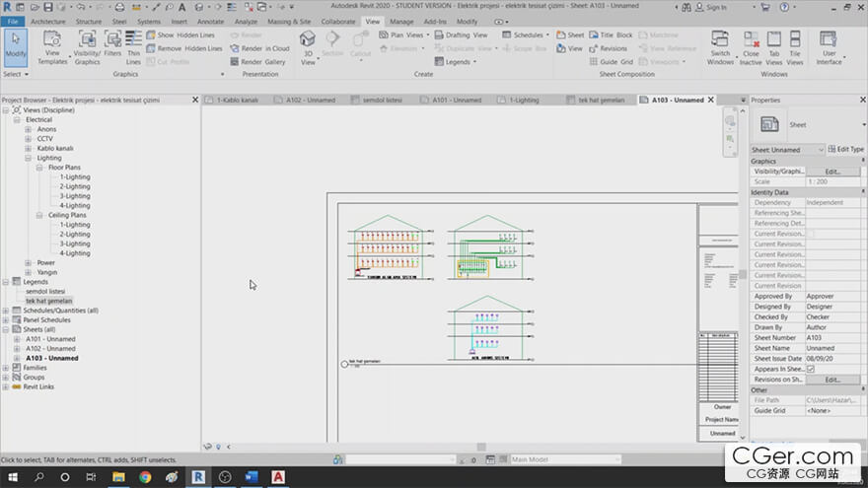Open the Sheet: Unnamed type selector dropdown

822,150
